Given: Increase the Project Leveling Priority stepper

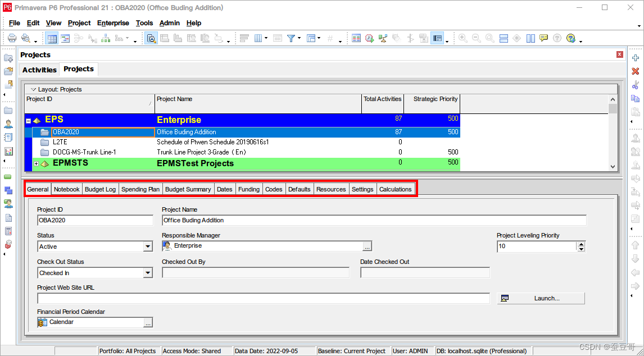Looking at the screenshot, I should 580,244.
